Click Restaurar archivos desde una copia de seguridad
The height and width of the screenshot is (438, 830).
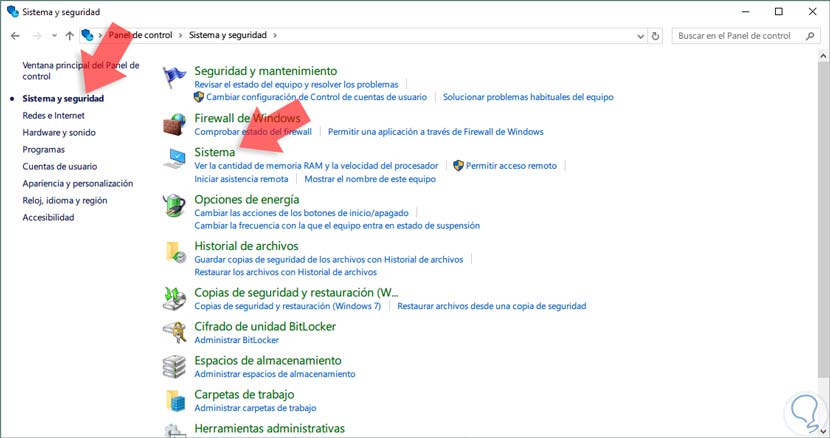coord(492,306)
